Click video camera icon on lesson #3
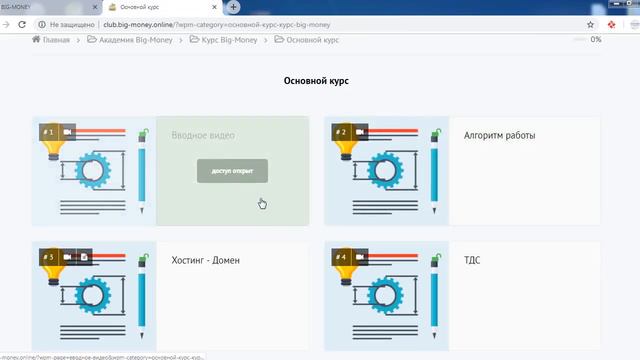Screen dimensions: 640x360 [67, 257]
